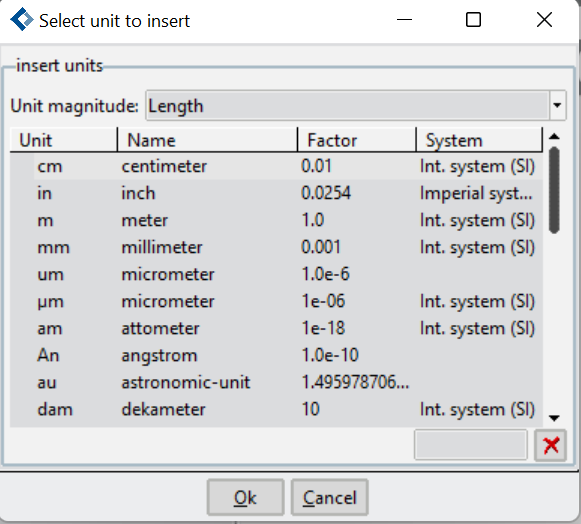The height and width of the screenshot is (524, 581).
Task: Click the scroll up arrow in units list
Action: pos(554,137)
